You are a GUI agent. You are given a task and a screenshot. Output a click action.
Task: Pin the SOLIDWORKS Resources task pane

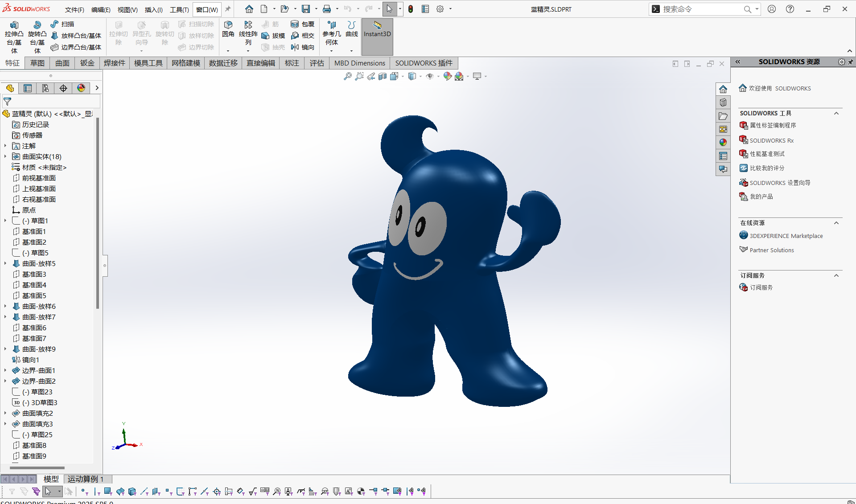click(851, 62)
